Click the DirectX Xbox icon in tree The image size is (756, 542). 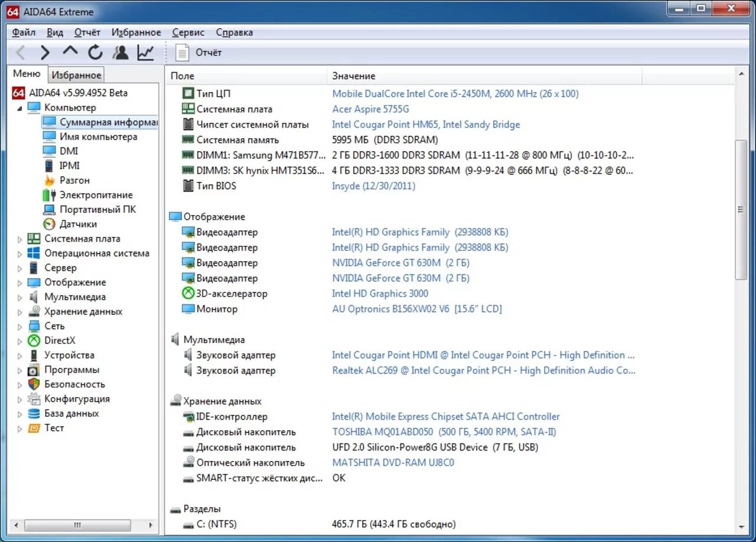click(34, 340)
